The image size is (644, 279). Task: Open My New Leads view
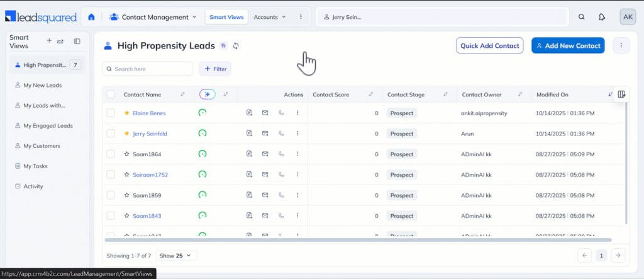click(43, 85)
